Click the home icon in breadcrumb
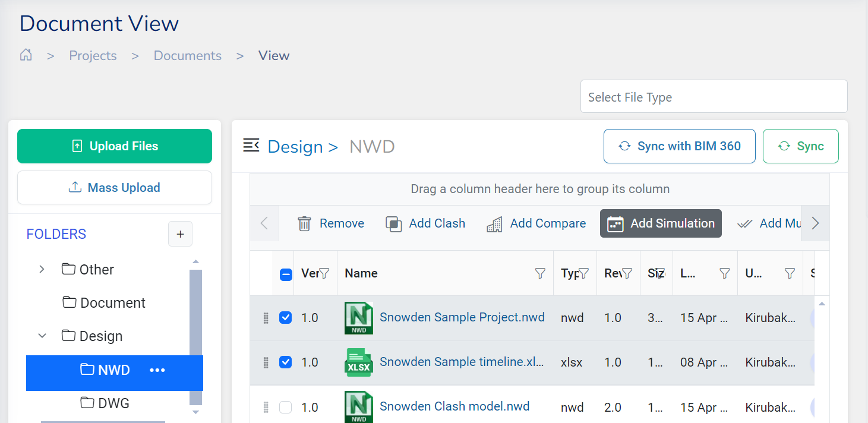 26,55
